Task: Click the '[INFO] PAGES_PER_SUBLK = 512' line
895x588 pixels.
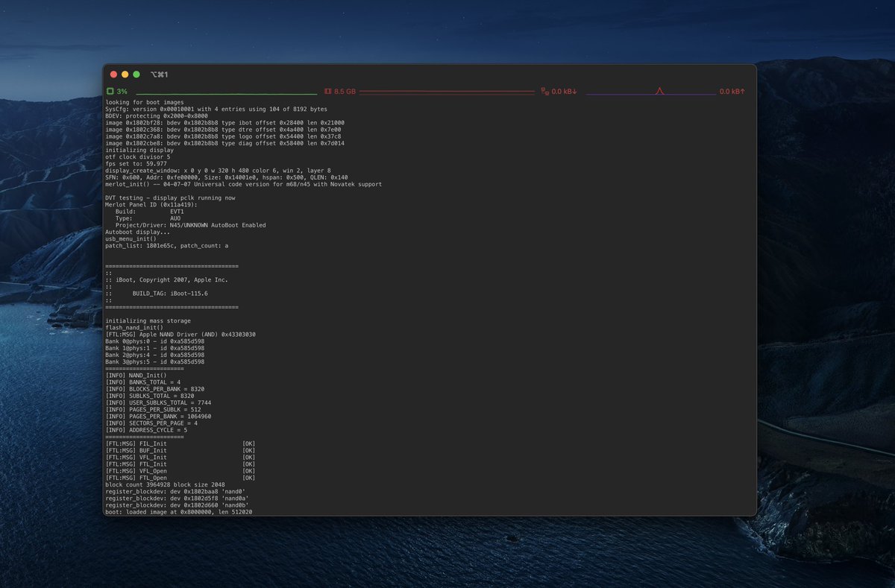Action: [153, 409]
